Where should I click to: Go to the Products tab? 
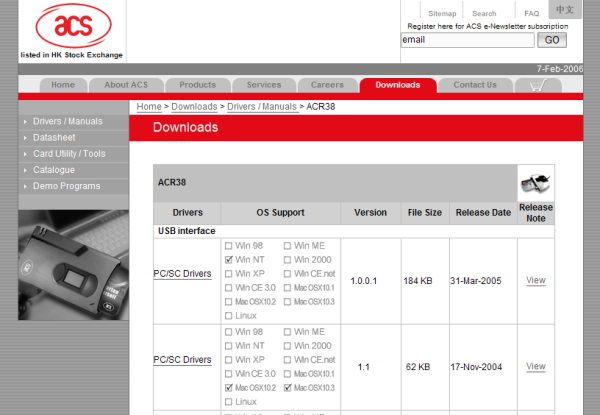[x=197, y=85]
